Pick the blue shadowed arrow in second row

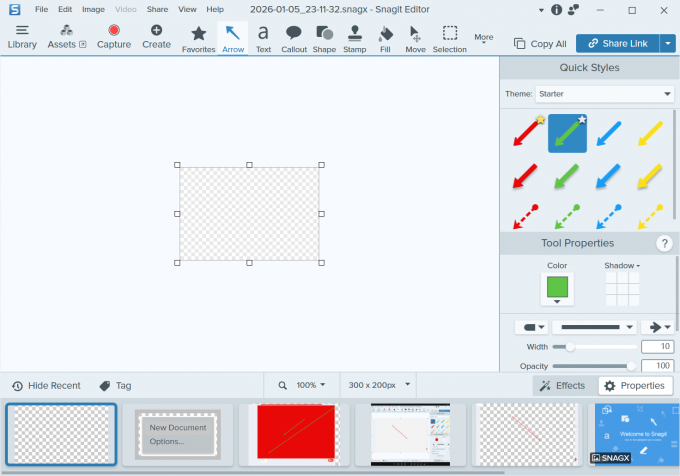608,176
